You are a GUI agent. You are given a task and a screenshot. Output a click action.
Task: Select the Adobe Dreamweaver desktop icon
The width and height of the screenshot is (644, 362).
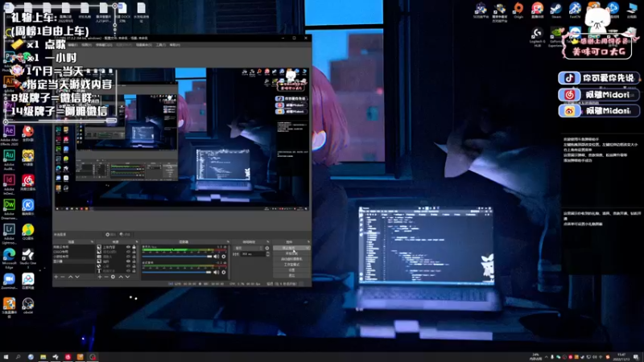tap(9, 209)
